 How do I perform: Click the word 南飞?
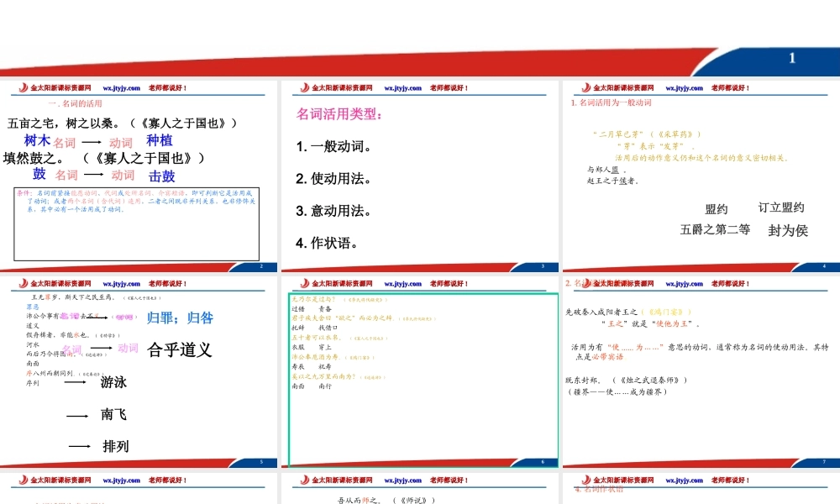click(x=113, y=414)
